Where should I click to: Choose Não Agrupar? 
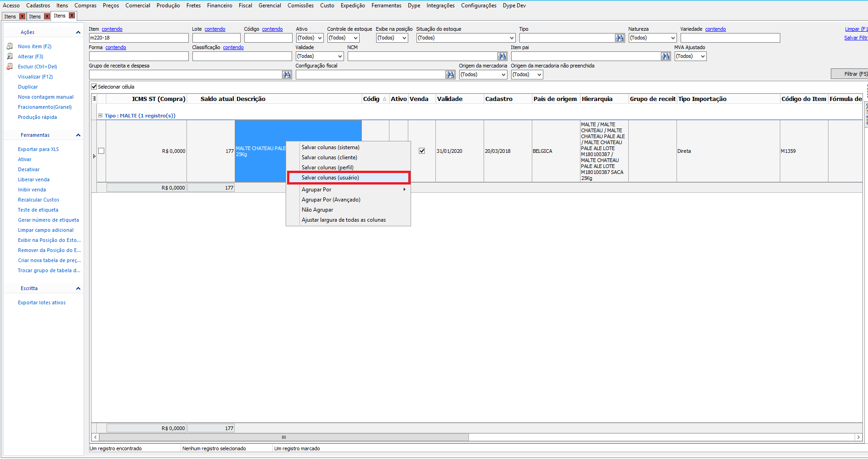(349, 210)
